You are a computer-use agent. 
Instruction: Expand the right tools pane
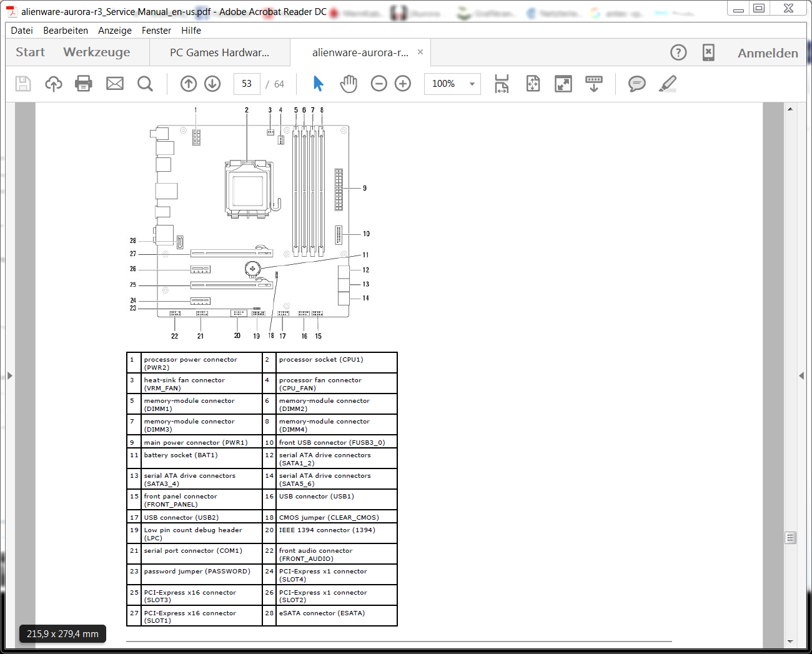pos(801,375)
